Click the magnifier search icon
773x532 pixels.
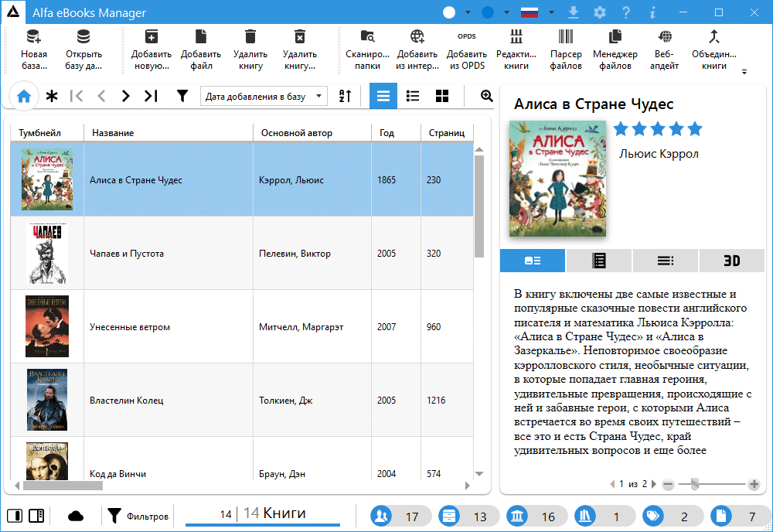[486, 96]
